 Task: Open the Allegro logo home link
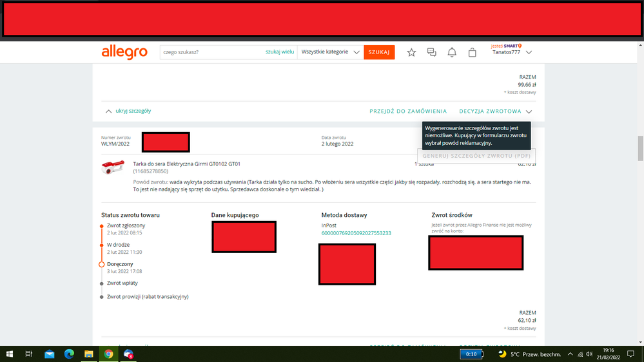(x=124, y=52)
